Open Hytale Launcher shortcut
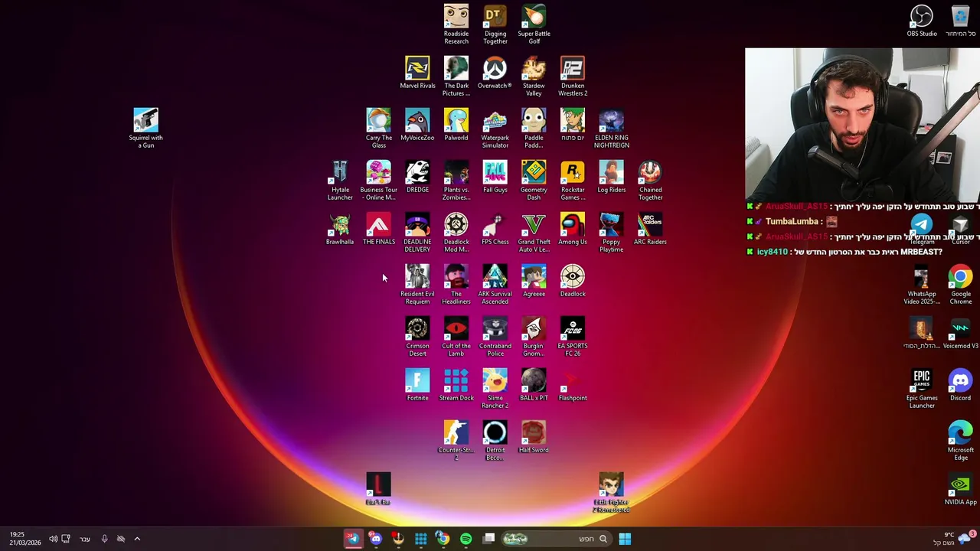980x551 pixels. 340,181
